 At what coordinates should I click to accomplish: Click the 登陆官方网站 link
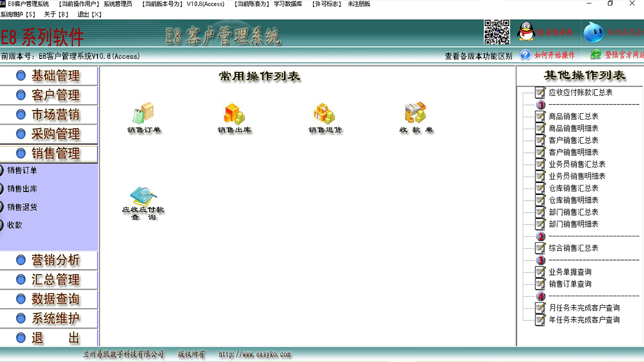624,55
